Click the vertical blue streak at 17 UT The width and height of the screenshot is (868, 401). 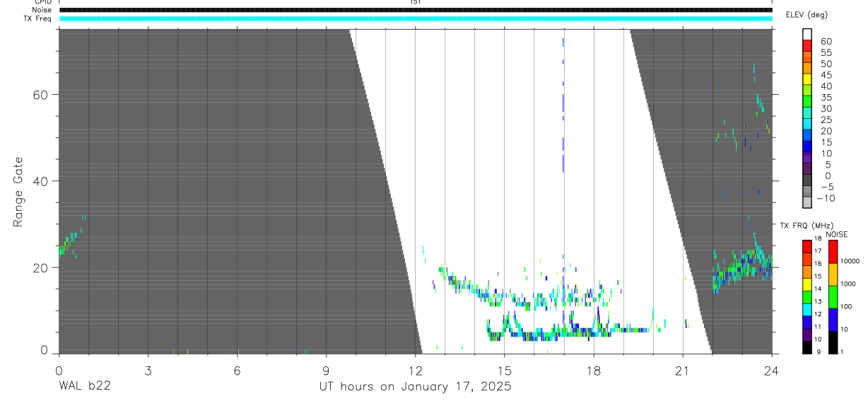pos(563,105)
